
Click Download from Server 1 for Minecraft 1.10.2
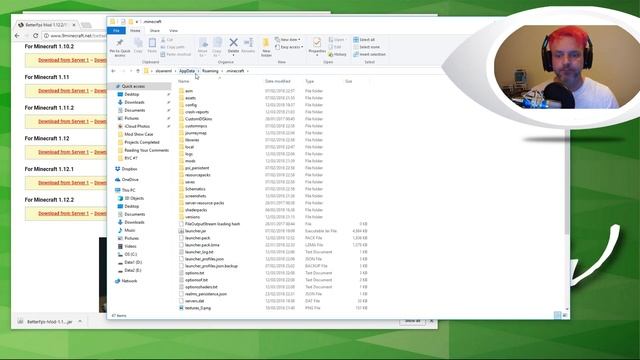(63, 60)
